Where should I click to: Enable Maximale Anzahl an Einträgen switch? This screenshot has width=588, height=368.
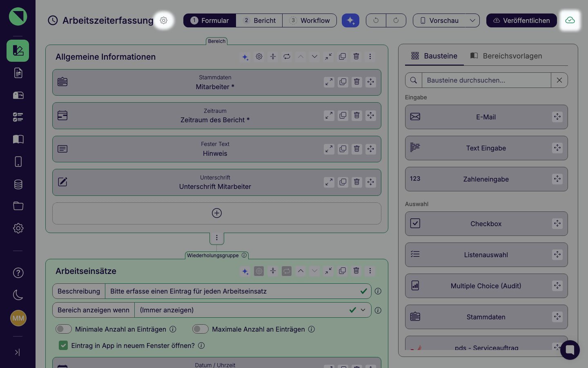pyautogui.click(x=200, y=329)
